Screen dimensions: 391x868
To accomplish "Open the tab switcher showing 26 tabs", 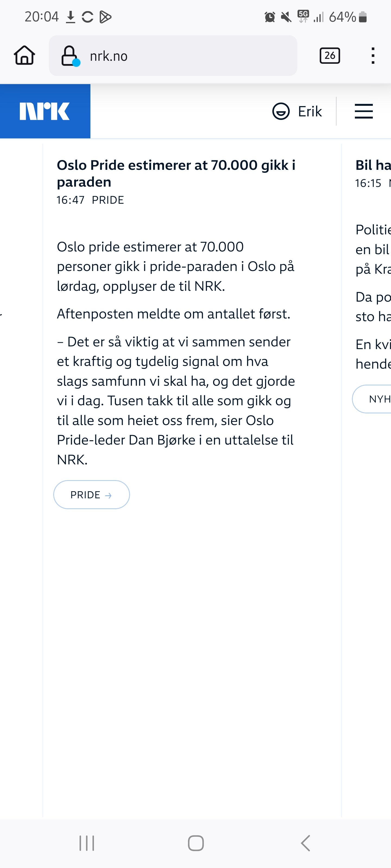I will 330,56.
